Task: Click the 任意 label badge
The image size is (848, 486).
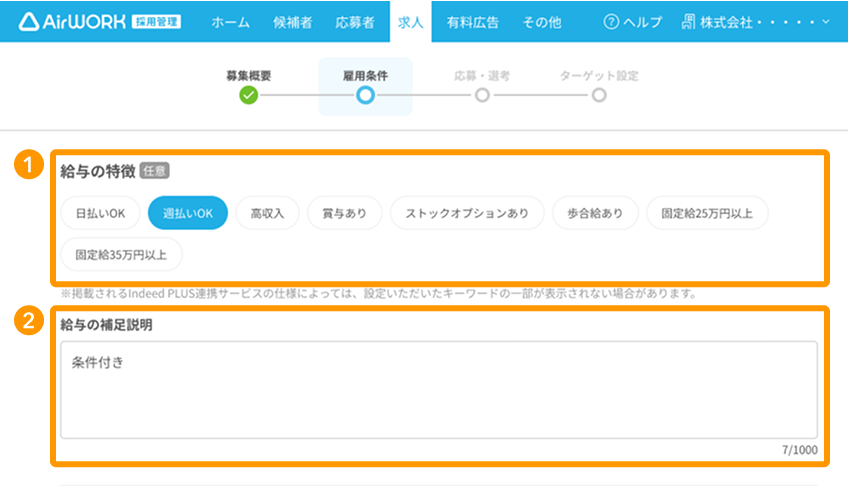Action: coord(155,171)
